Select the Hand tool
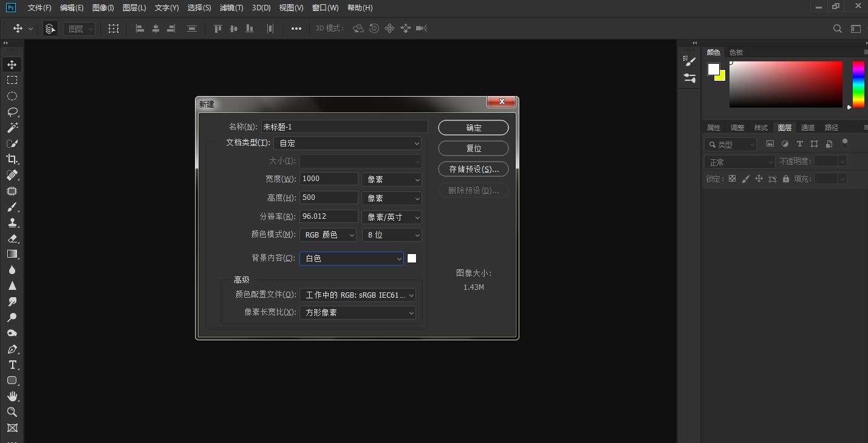 point(12,396)
